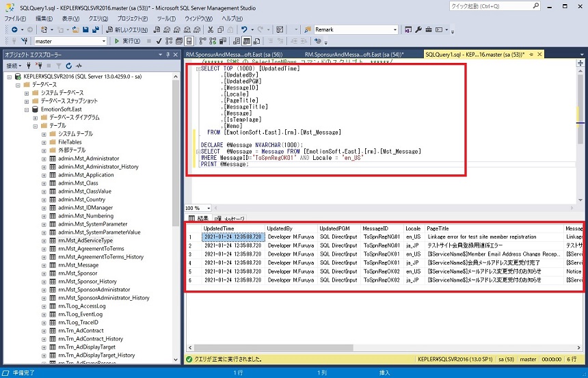Screen dimensions: 588x378
Task: Toggle Include Live Query Statistics
Action: pos(213,41)
